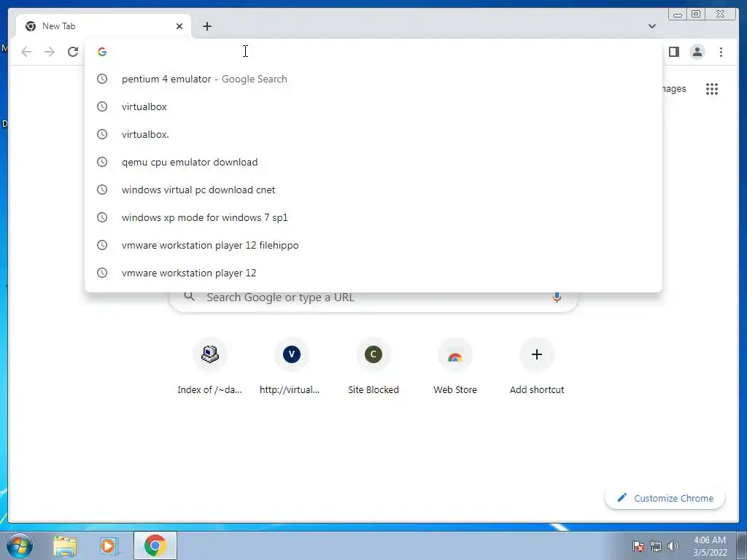Image resolution: width=747 pixels, height=560 pixels.
Task: Go forward using the forward arrow
Action: [50, 52]
